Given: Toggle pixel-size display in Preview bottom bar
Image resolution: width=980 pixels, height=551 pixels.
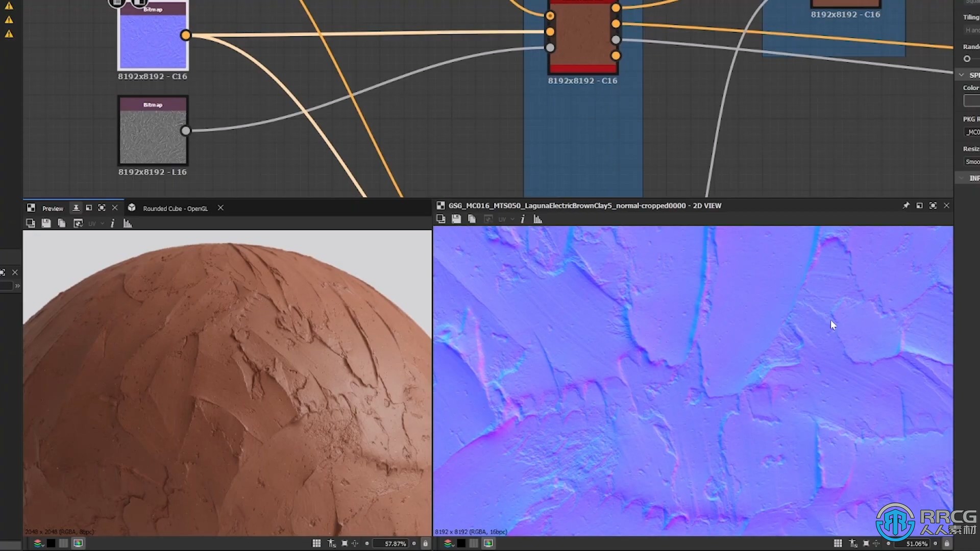Looking at the screenshot, I should (x=332, y=543).
